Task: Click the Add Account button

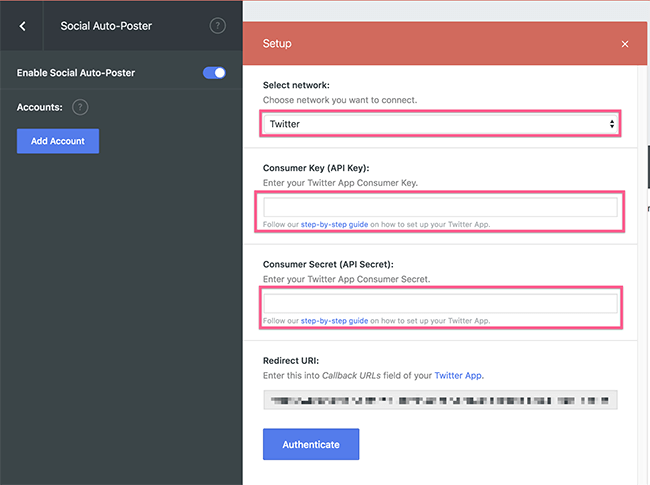Action: coord(58,141)
